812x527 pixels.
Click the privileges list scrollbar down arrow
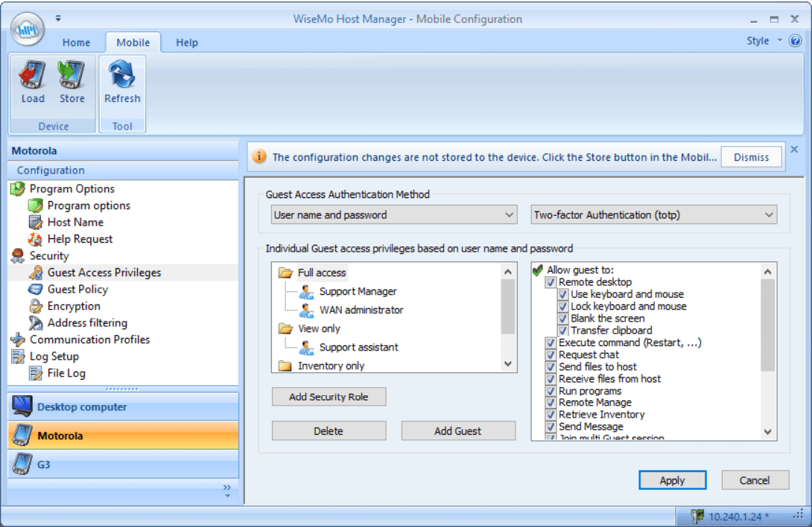coord(767,432)
